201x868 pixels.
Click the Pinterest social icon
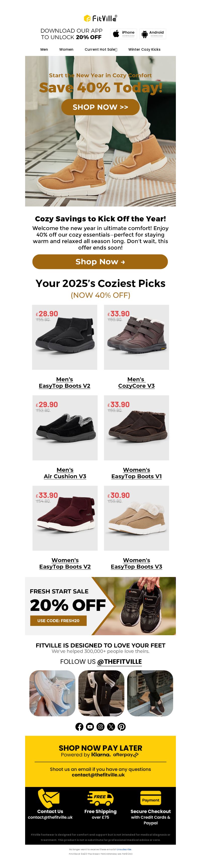[122, 727]
